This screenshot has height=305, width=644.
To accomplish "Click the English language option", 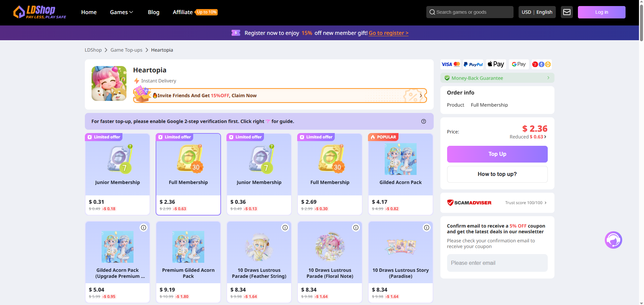I will click(x=544, y=12).
